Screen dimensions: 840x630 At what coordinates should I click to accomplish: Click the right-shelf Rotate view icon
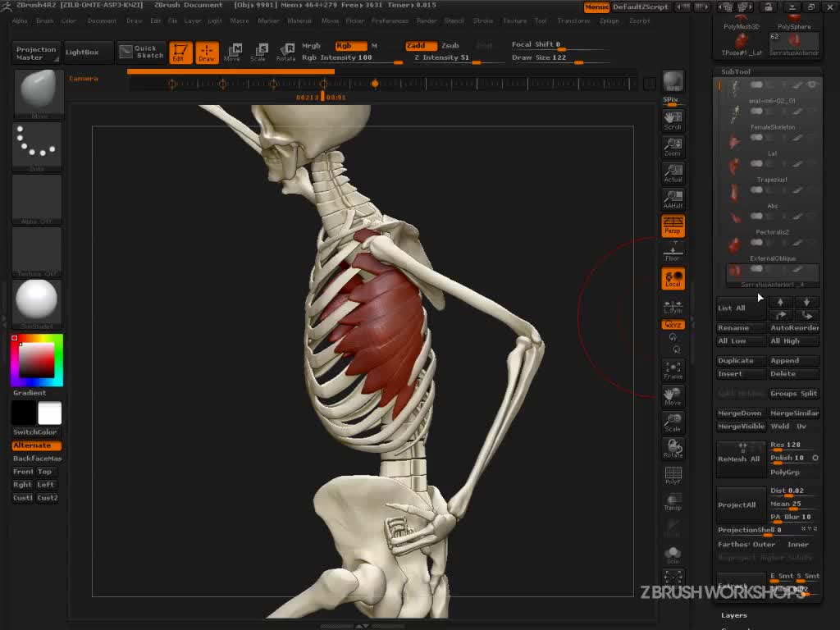[x=673, y=449]
